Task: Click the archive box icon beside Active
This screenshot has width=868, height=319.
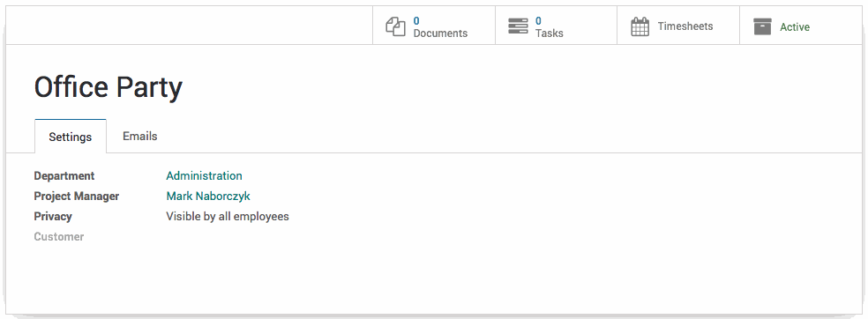Action: click(x=762, y=26)
